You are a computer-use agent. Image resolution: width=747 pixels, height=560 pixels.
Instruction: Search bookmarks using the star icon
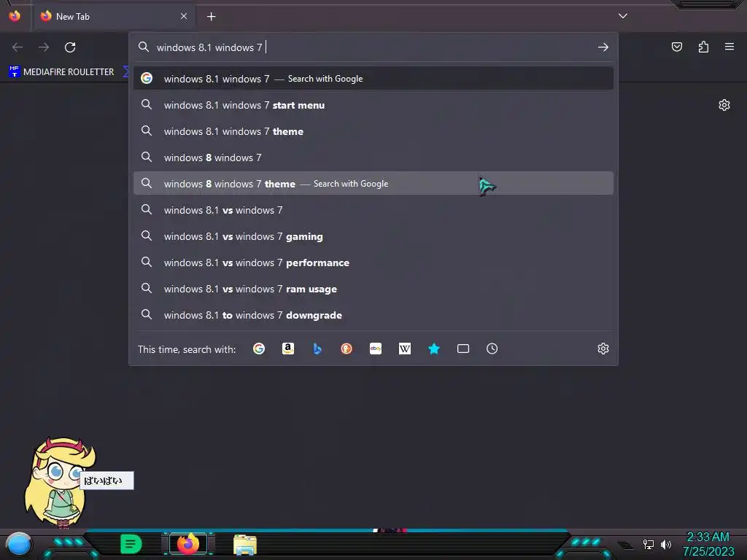(434, 349)
